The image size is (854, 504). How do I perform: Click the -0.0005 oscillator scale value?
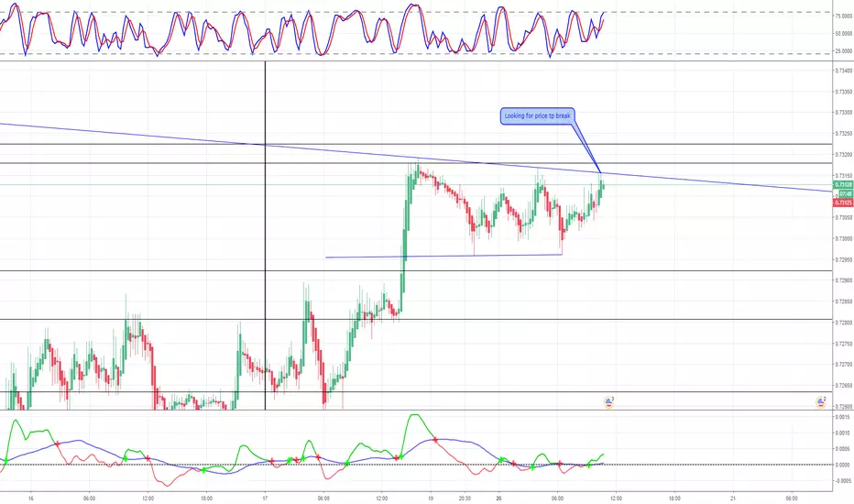tap(842, 481)
